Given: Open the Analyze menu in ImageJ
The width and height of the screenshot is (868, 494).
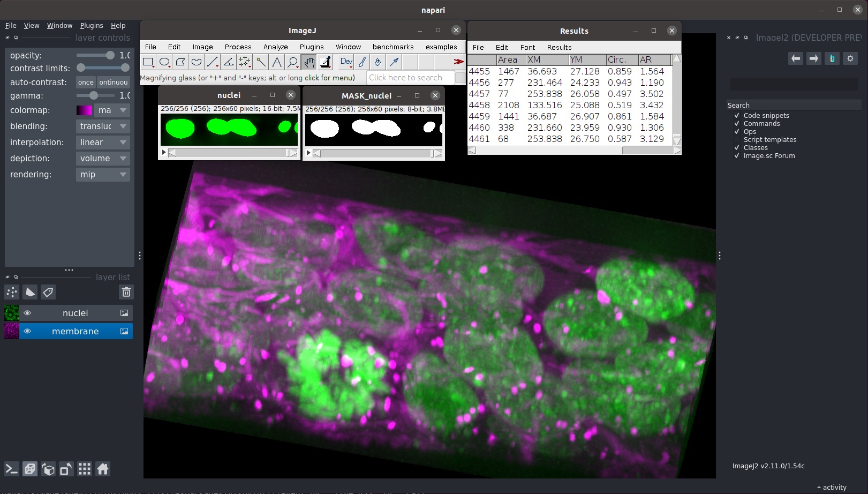Looking at the screenshot, I should pyautogui.click(x=275, y=47).
